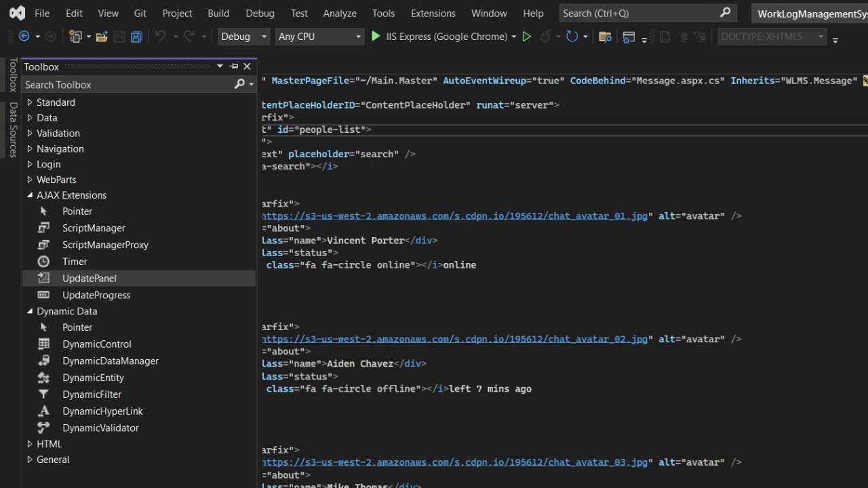Collapse the AJAX Extensions category

pos(30,195)
